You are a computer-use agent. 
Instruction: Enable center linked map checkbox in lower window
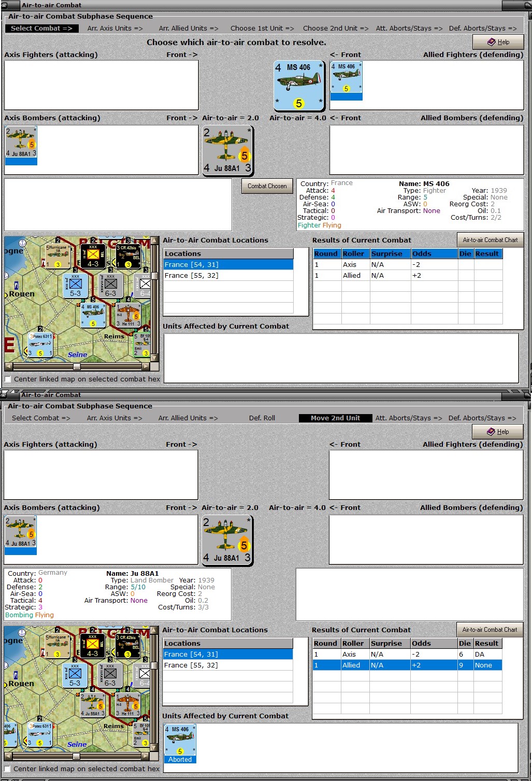[x=7, y=769]
